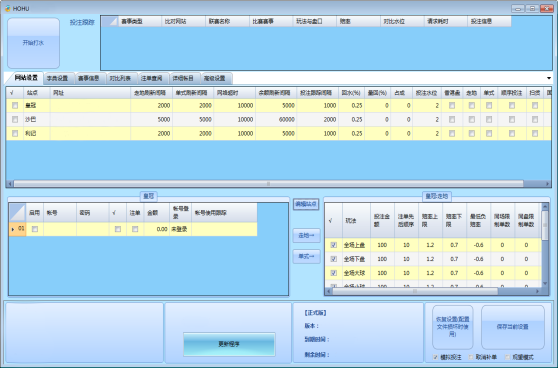
Task: Click the 开始打水 start button
Action: [33, 43]
